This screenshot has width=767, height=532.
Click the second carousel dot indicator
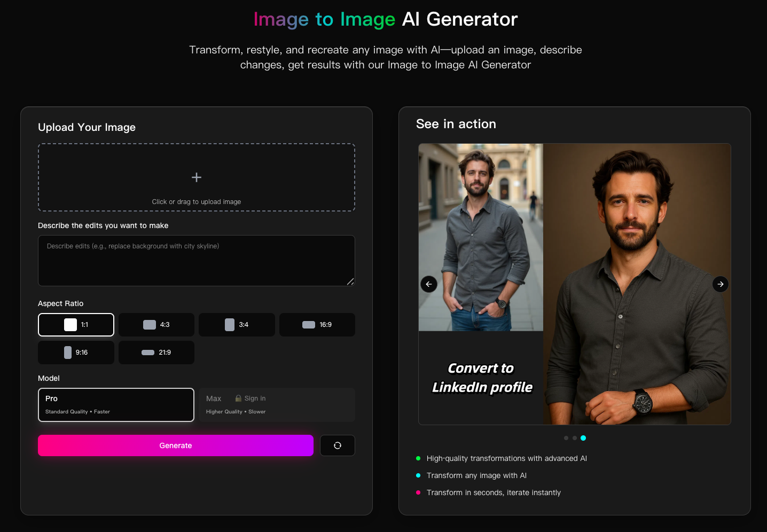tap(575, 438)
